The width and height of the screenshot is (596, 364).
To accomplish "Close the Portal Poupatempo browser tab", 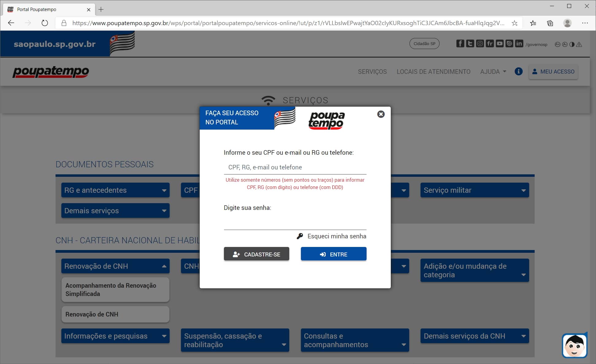I will [89, 9].
